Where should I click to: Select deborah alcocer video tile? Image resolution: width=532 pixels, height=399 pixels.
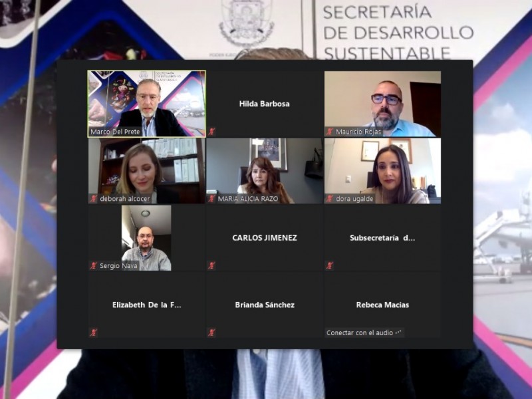point(146,171)
